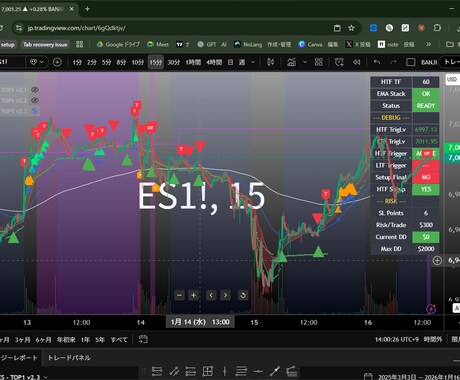Switch to the 30分 timeframe
This screenshot has height=380, width=460.
click(x=173, y=62)
